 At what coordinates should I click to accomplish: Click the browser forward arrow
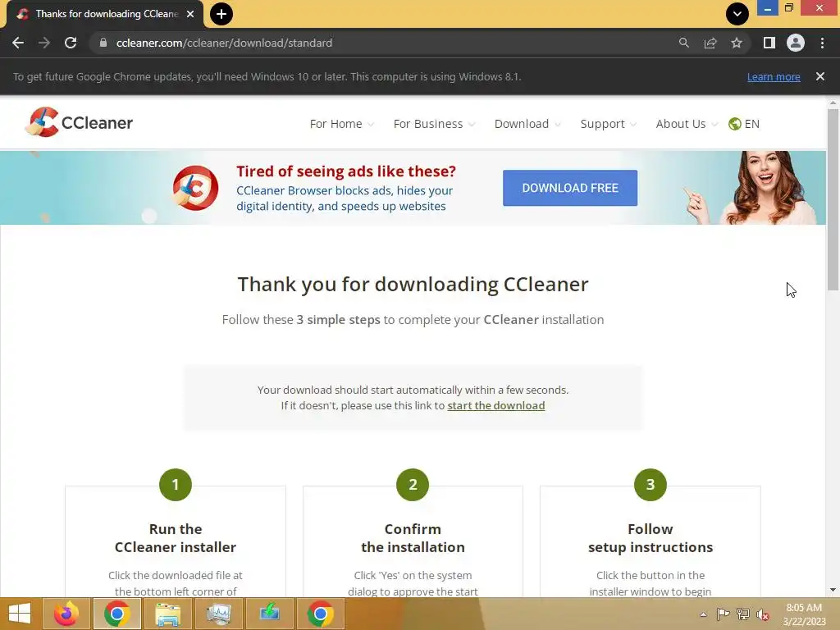(44, 43)
